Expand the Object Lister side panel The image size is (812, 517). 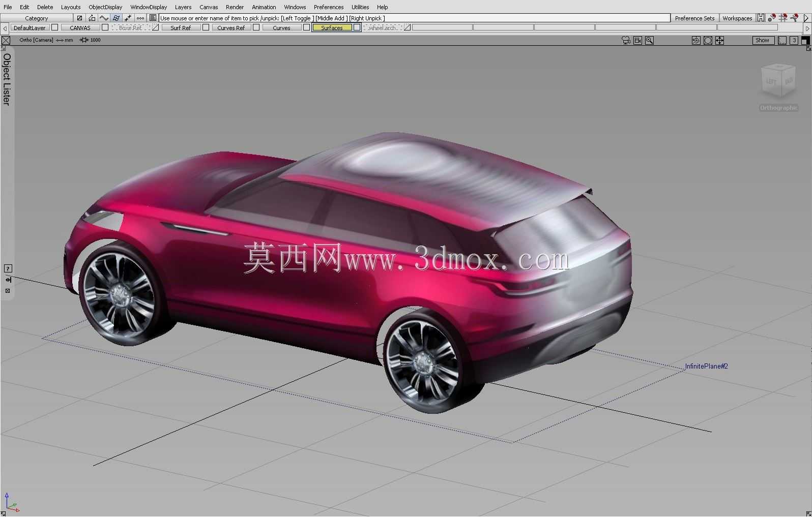coord(7,79)
